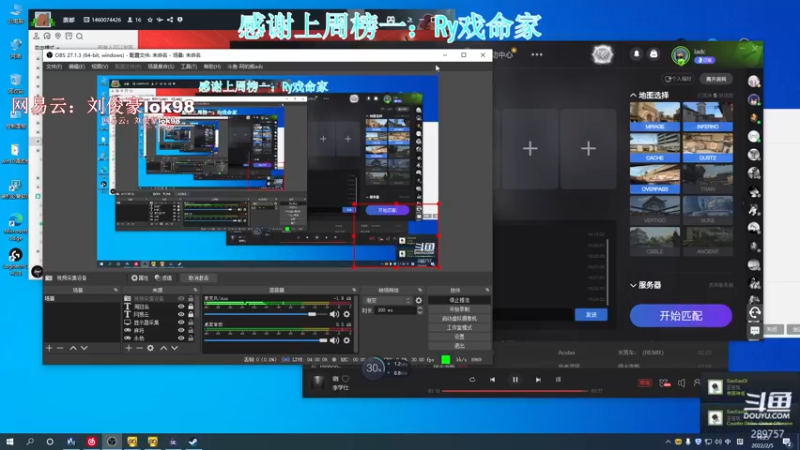Click 开始匹配 start matching button
Screen dimensions: 800x450
pos(681,316)
